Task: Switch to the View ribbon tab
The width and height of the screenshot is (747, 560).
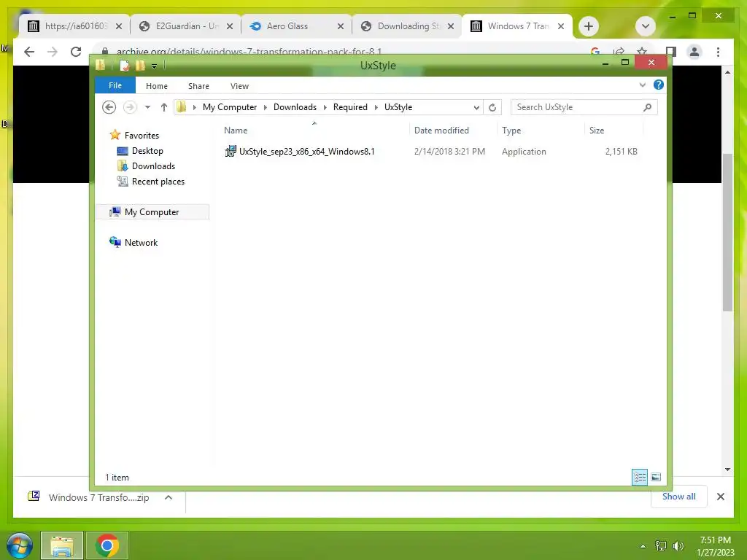Action: [239, 86]
